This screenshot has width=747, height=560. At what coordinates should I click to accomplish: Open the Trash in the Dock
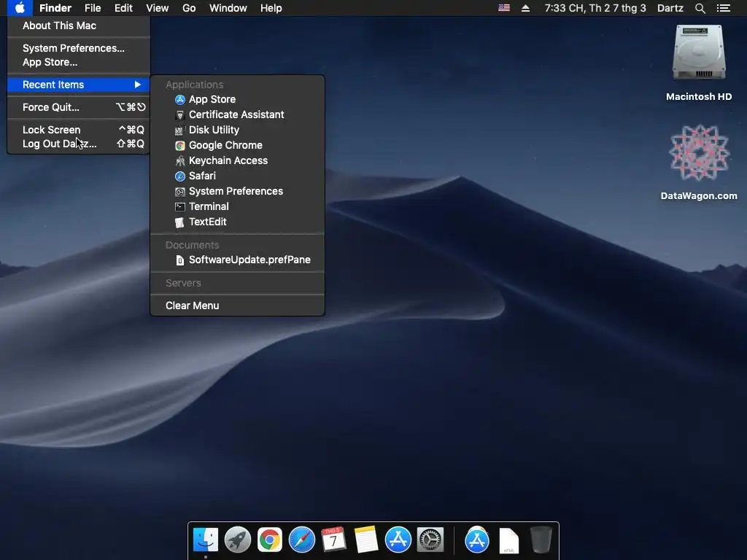[541, 540]
